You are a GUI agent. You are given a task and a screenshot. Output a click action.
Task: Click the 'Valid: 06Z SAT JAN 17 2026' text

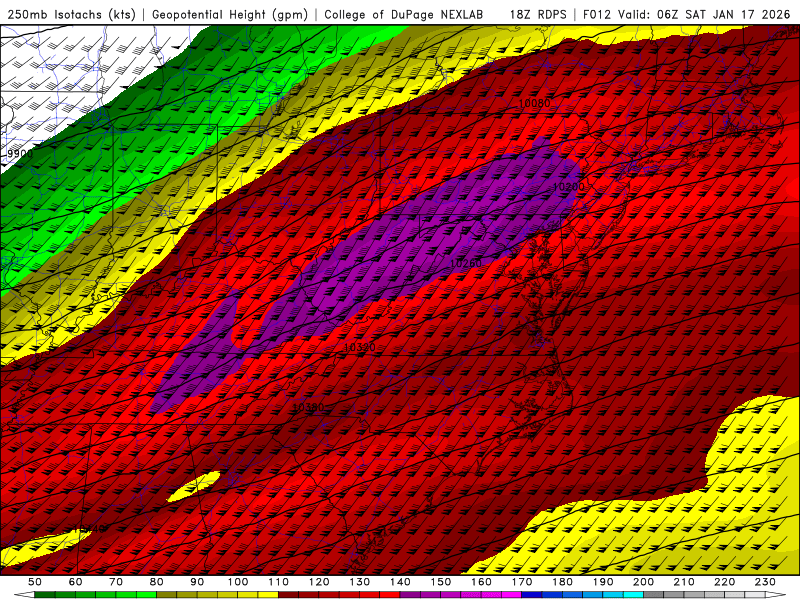click(704, 14)
